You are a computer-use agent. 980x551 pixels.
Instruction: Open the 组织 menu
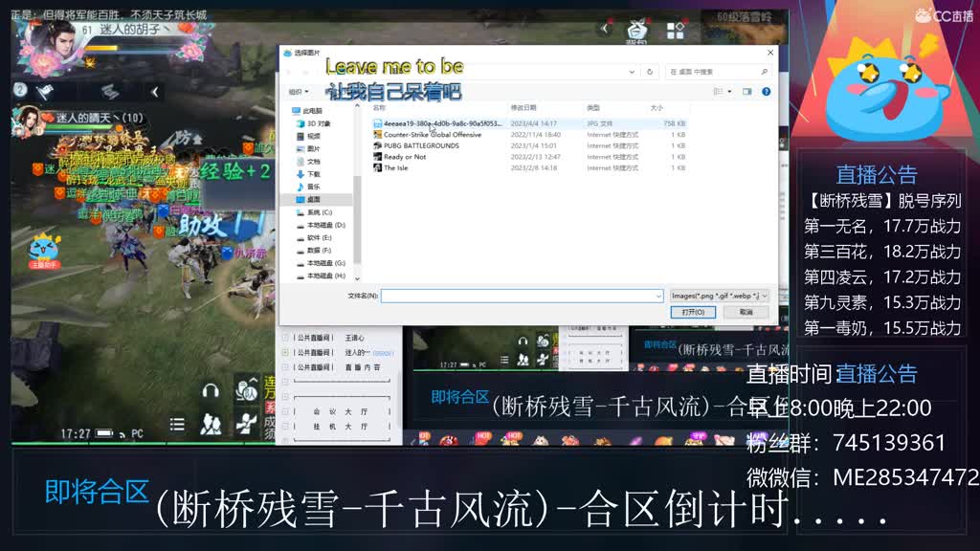299,92
